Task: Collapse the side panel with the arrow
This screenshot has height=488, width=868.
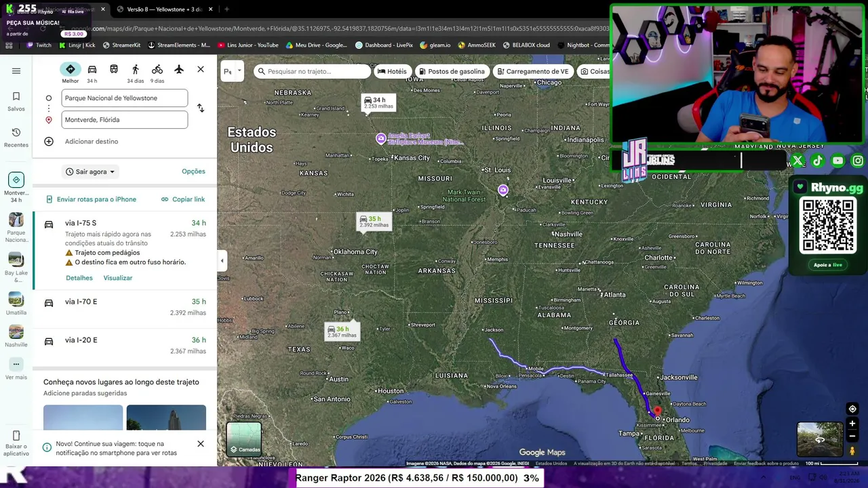Action: pos(222,260)
